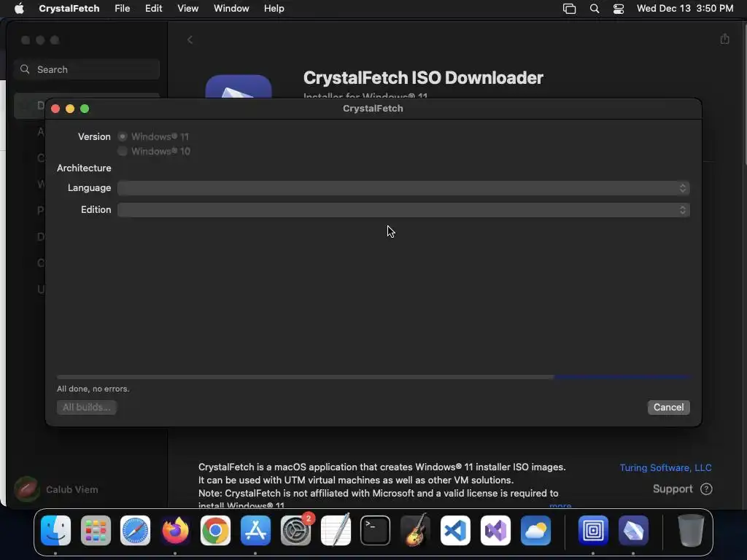Open CrystalFetch from the Dock
The width and height of the screenshot is (747, 560).
point(633,530)
